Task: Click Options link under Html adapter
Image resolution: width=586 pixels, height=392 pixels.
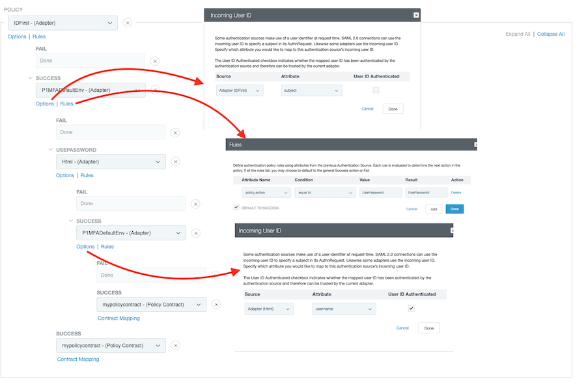Action: pyautogui.click(x=65, y=175)
